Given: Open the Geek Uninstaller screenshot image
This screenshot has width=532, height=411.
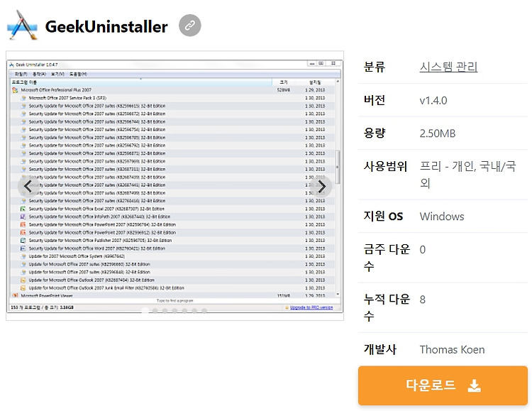Looking at the screenshot, I should click(x=174, y=186).
